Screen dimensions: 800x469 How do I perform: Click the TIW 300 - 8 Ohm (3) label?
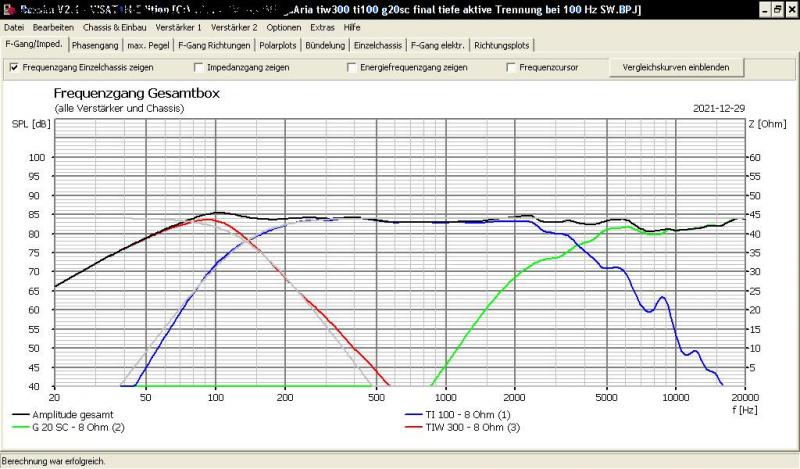[473, 428]
